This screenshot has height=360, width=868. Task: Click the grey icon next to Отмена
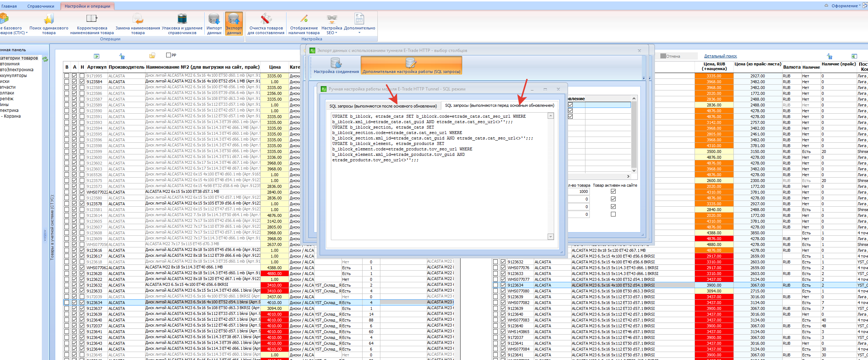click(663, 56)
